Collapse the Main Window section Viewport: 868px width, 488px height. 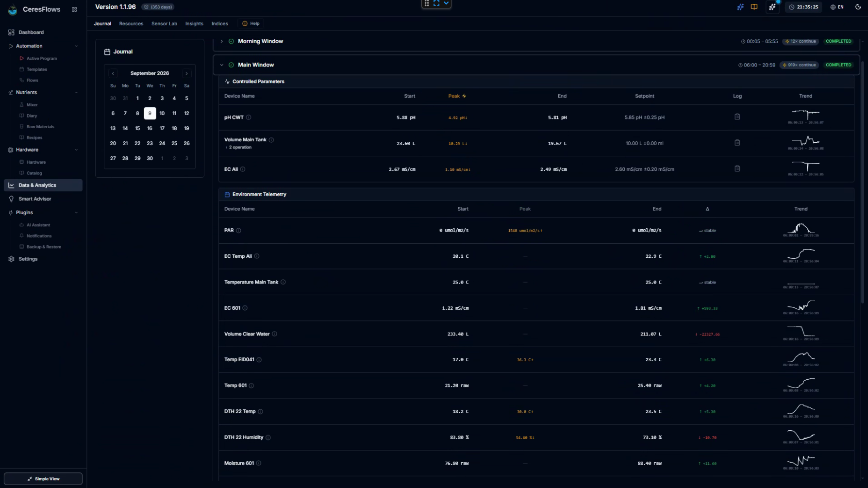[x=222, y=65]
